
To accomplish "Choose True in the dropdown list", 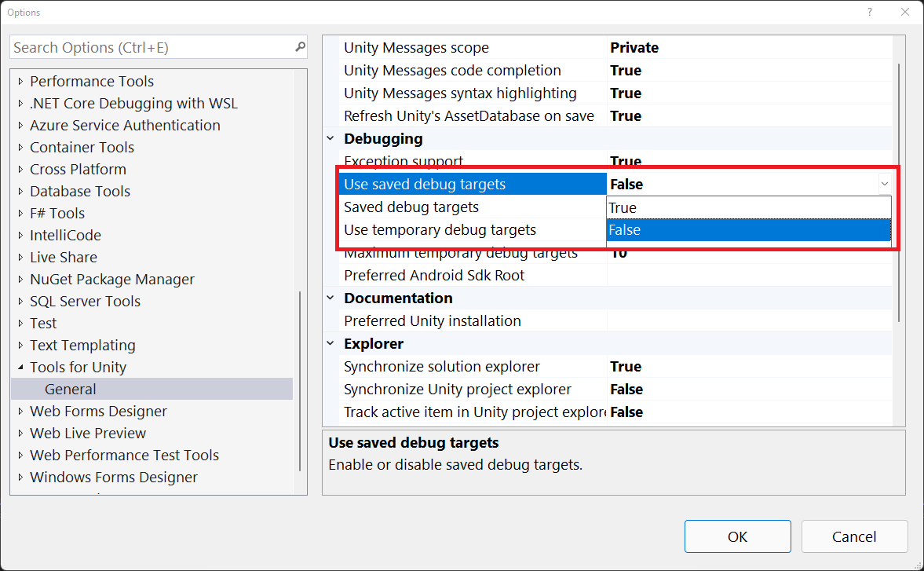I will point(748,207).
